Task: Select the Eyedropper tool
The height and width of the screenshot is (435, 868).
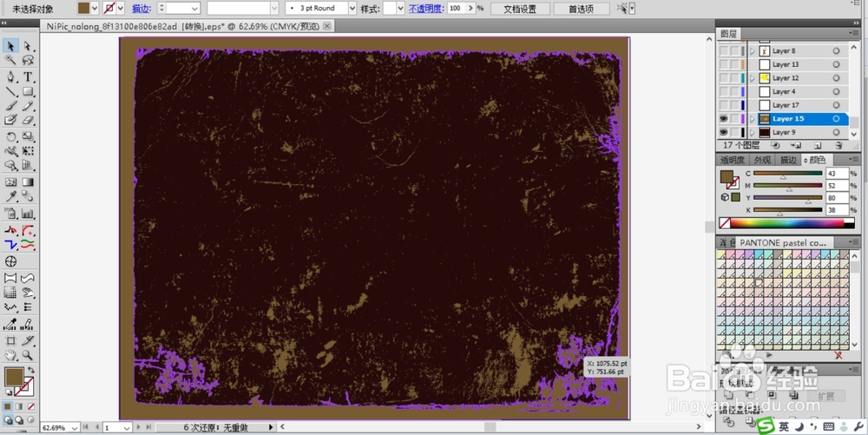Action: tap(10, 196)
